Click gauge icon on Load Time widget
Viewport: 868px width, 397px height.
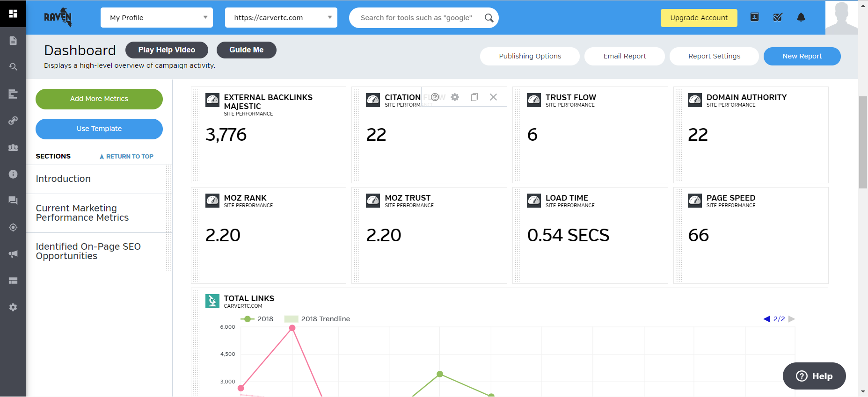(x=534, y=201)
